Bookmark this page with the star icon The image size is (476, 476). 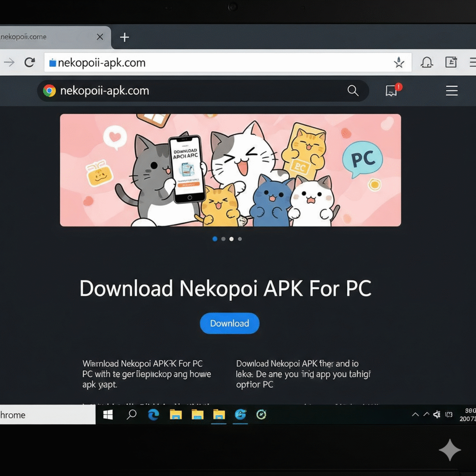click(399, 62)
